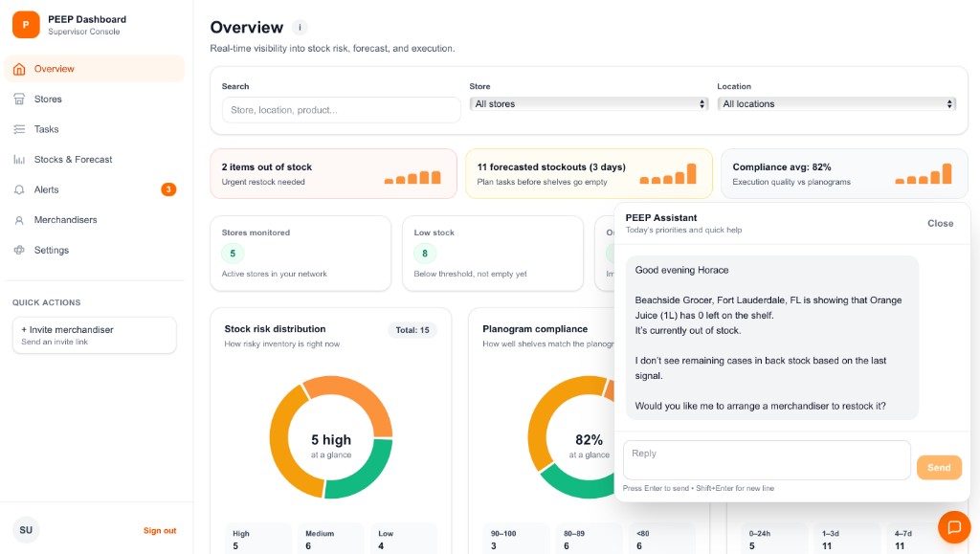Click the Alerts bell icon in sidebar
Viewport: 980px width, 554px height.
click(19, 189)
